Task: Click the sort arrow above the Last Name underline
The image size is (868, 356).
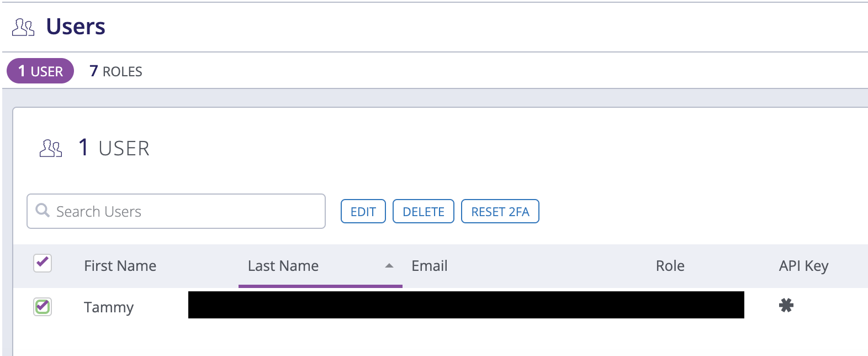Action: [x=390, y=265]
